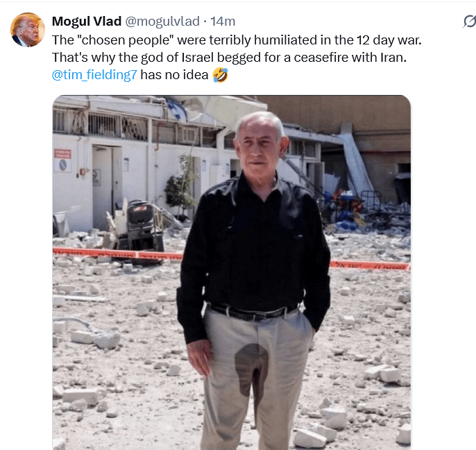Open the tweet by clicking its body text
The image size is (476, 450).
[x=237, y=49]
